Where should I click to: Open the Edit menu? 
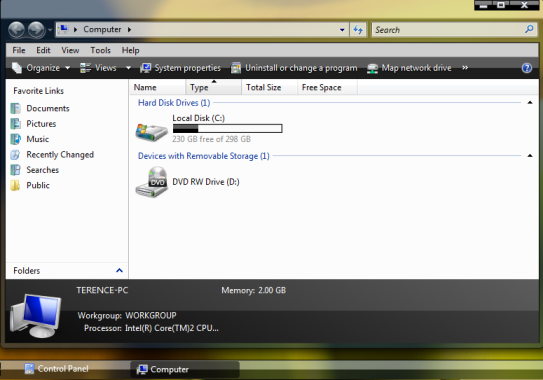43,50
